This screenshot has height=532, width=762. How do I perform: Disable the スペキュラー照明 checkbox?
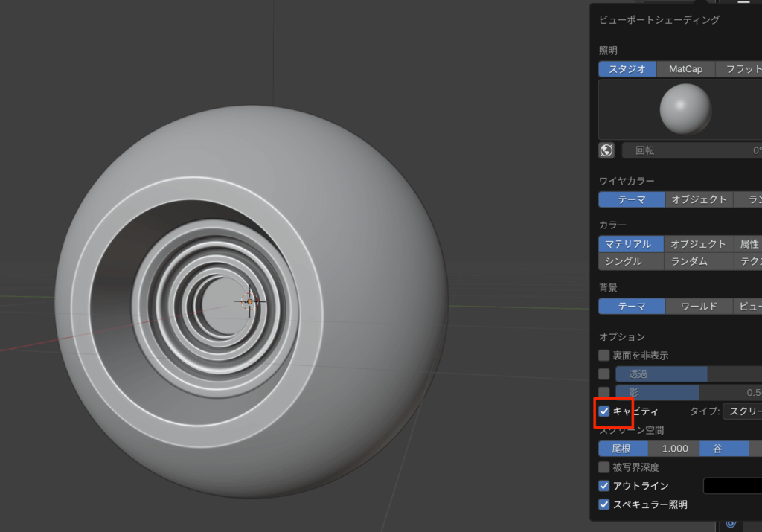tap(604, 504)
